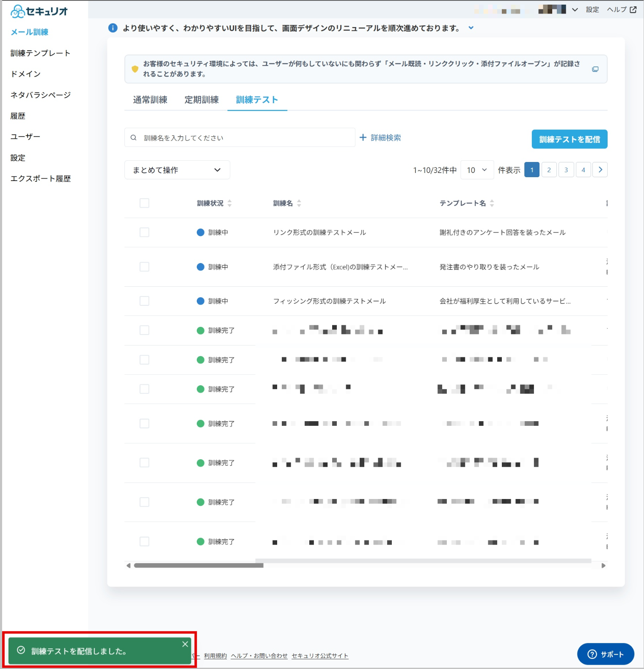This screenshot has height=669, width=644.
Task: Open the 詳細検索 link
Action: pos(380,137)
